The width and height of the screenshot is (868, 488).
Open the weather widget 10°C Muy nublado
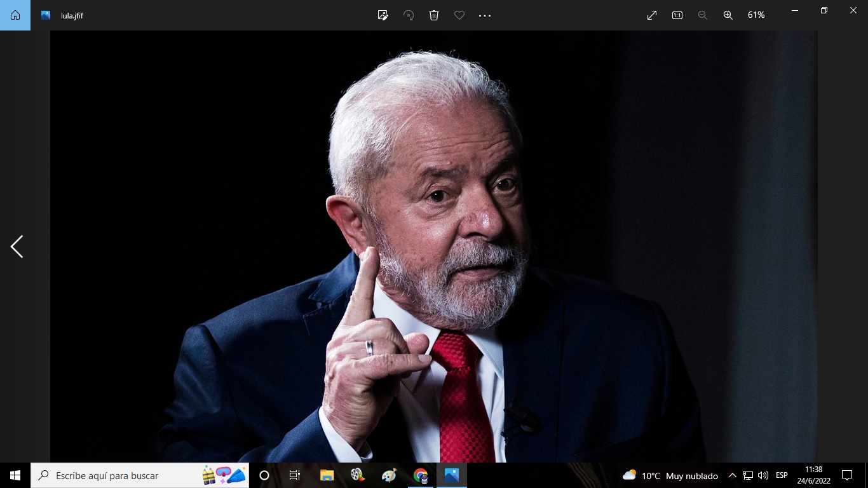(670, 475)
